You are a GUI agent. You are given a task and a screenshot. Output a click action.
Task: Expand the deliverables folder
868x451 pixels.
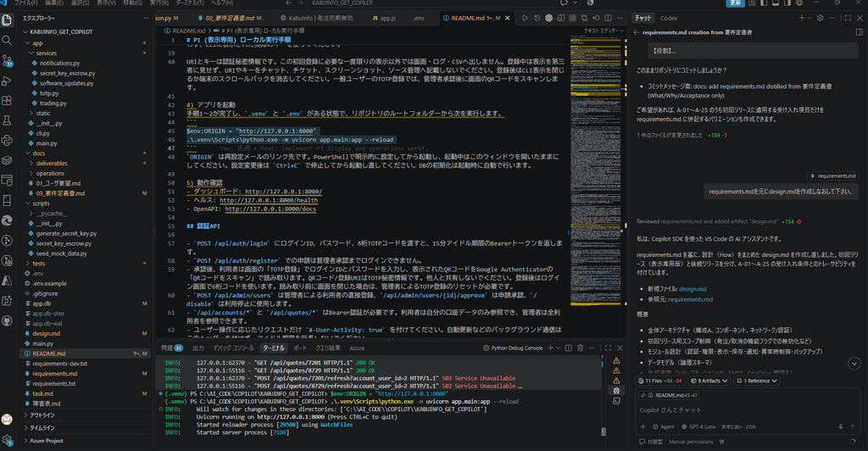[86, 164]
